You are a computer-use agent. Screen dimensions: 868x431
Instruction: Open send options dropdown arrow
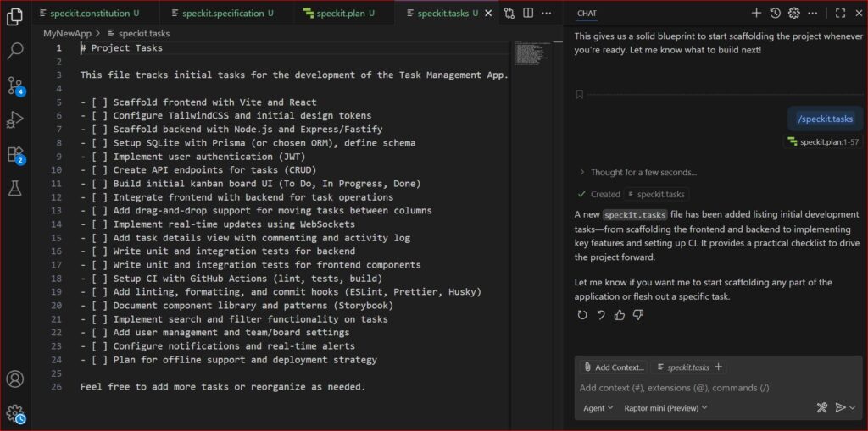pyautogui.click(x=853, y=408)
